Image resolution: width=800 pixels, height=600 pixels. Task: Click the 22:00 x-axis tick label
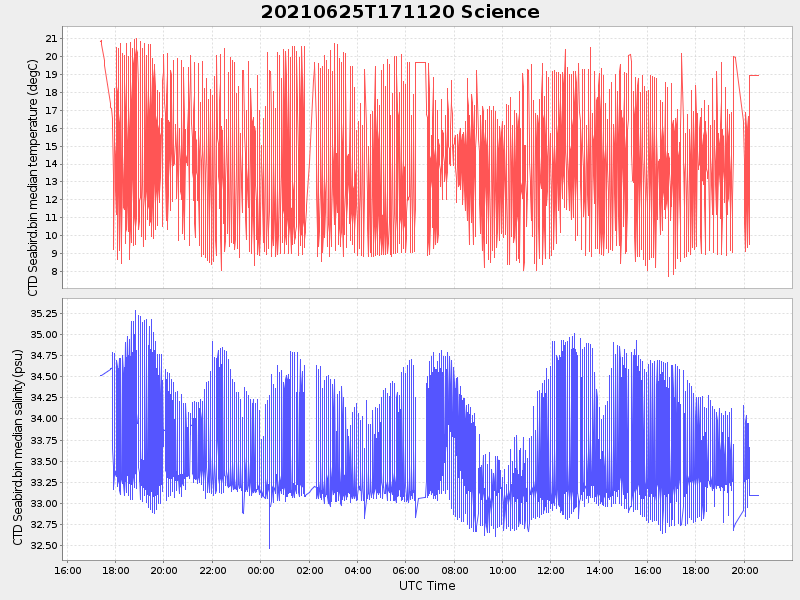(x=212, y=570)
